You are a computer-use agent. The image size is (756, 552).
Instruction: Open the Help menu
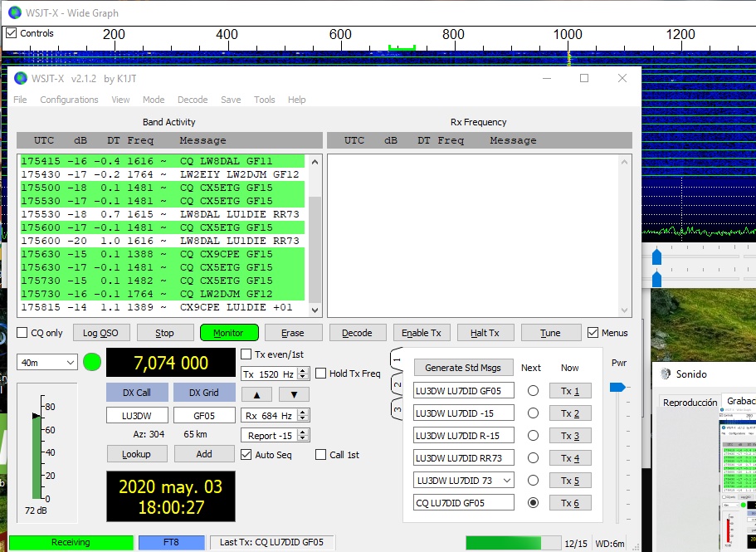[296, 100]
